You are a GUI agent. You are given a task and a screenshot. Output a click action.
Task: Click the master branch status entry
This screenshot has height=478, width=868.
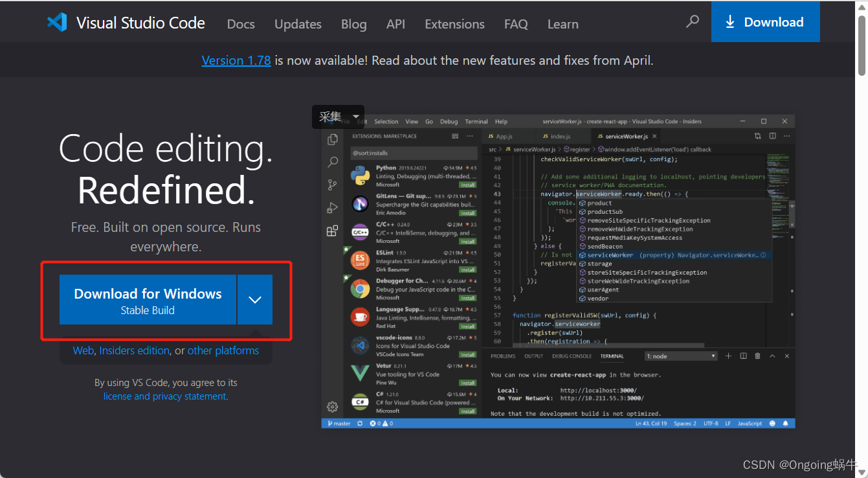pyautogui.click(x=339, y=424)
